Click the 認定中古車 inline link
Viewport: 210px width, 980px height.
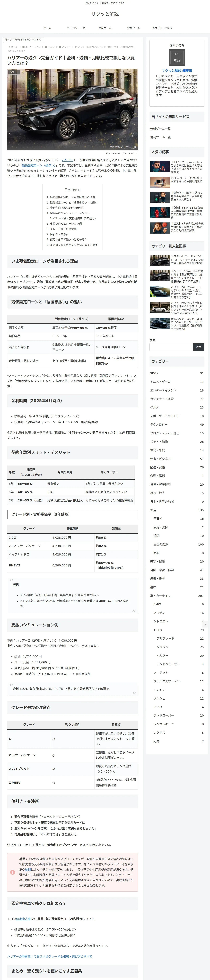[x=23, y=919]
